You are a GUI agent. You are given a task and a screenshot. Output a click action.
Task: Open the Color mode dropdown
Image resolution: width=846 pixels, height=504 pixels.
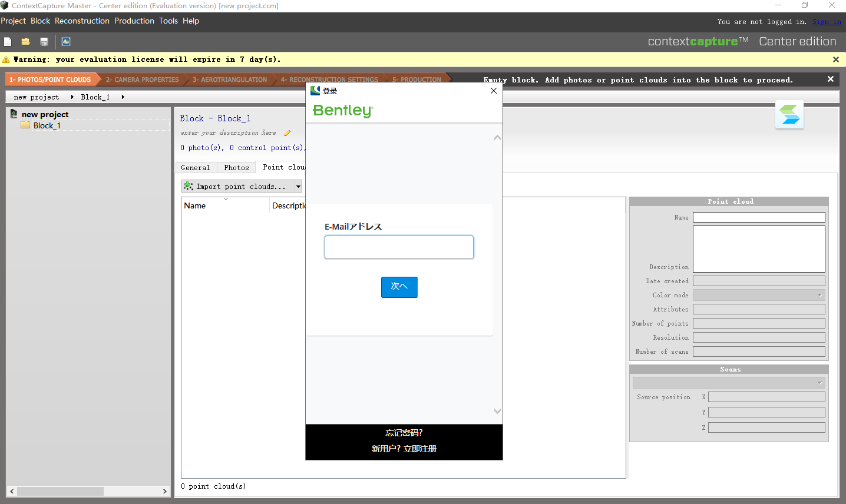pyautogui.click(x=759, y=295)
